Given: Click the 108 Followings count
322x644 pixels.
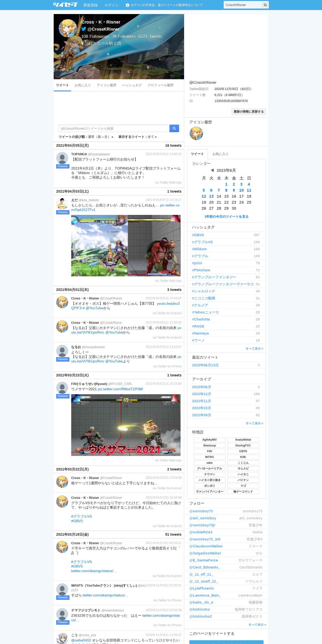Looking at the screenshot, I should [95, 36].
